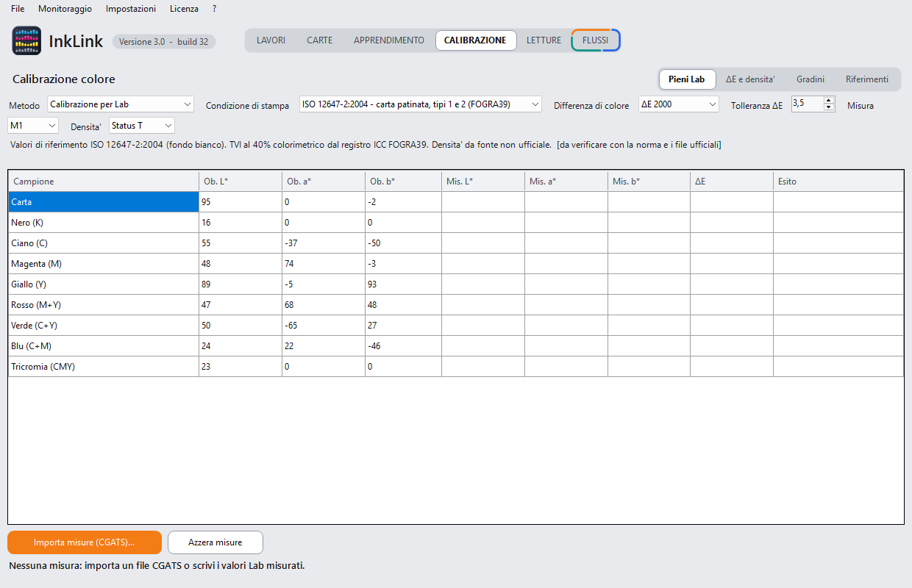This screenshot has height=588, width=912.
Task: Switch to the APPRENDIMENTO tab
Action: [389, 40]
